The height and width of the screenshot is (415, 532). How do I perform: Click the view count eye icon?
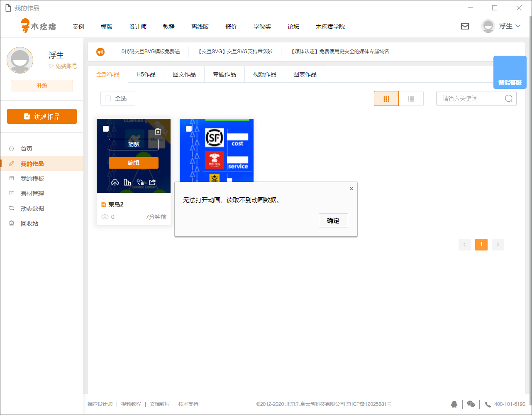tap(105, 217)
